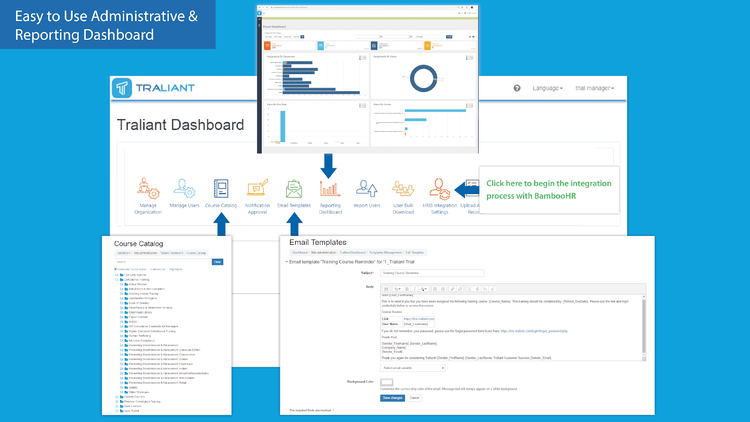The height and width of the screenshot is (422, 750).
Task: Open the text color dropdown in the body editor
Action: pos(424,289)
